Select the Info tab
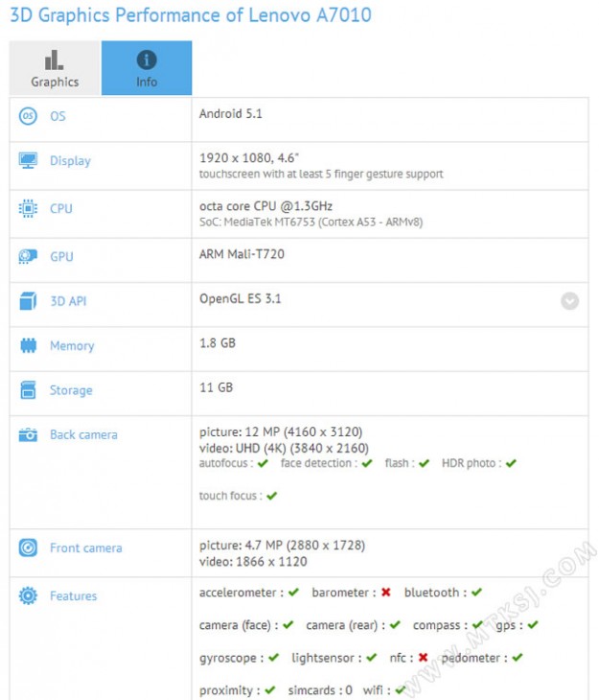Viewport: 599px width, 700px height. [x=147, y=68]
